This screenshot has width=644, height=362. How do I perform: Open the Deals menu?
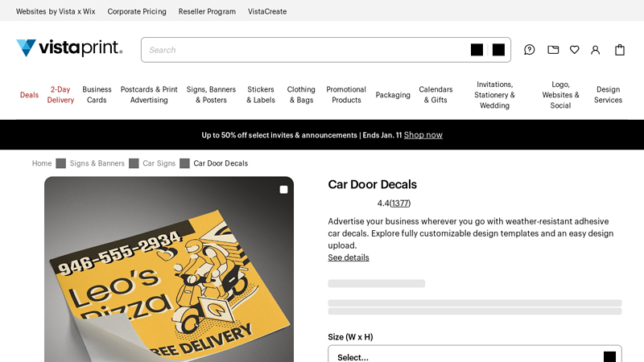tap(29, 95)
